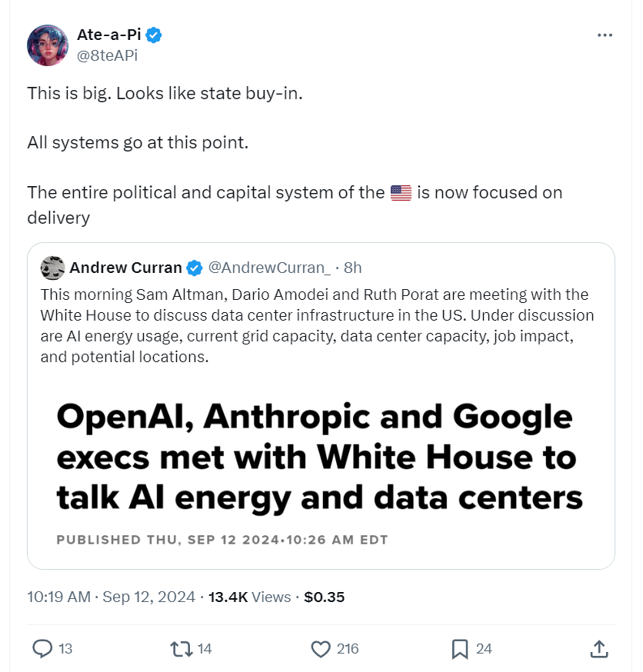Image resolution: width=643 pixels, height=672 pixels.
Task: Click the post timestamp 10:19 AM
Action: pos(58,597)
